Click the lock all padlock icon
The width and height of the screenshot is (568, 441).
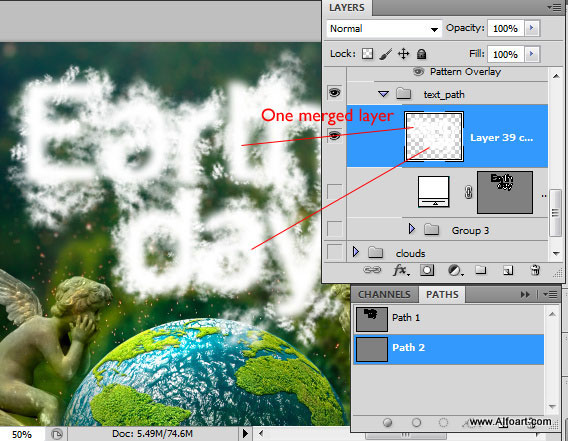tap(421, 54)
